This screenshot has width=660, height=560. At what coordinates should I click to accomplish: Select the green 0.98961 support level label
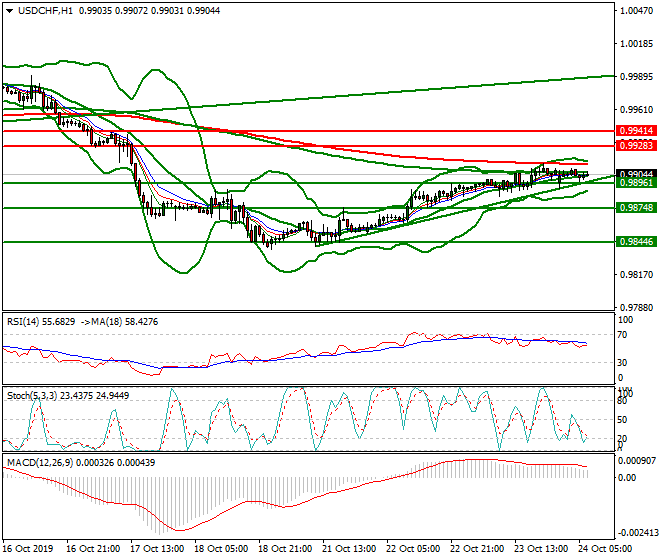tap(636, 183)
